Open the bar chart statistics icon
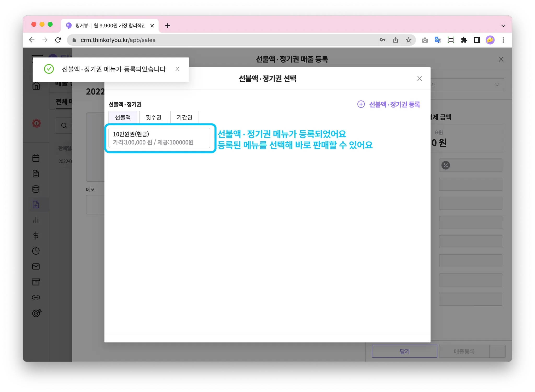The height and width of the screenshot is (392, 535). pyautogui.click(x=36, y=220)
